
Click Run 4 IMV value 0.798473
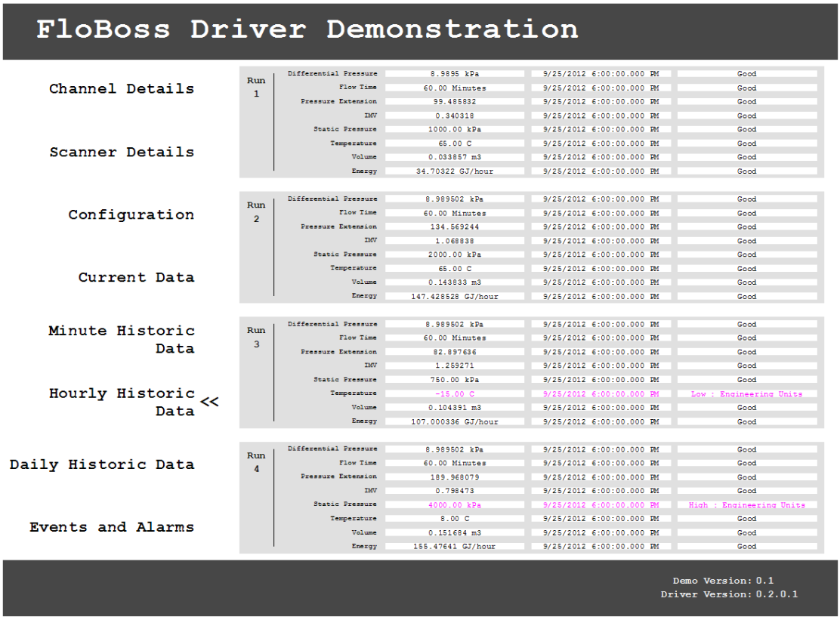pos(454,491)
